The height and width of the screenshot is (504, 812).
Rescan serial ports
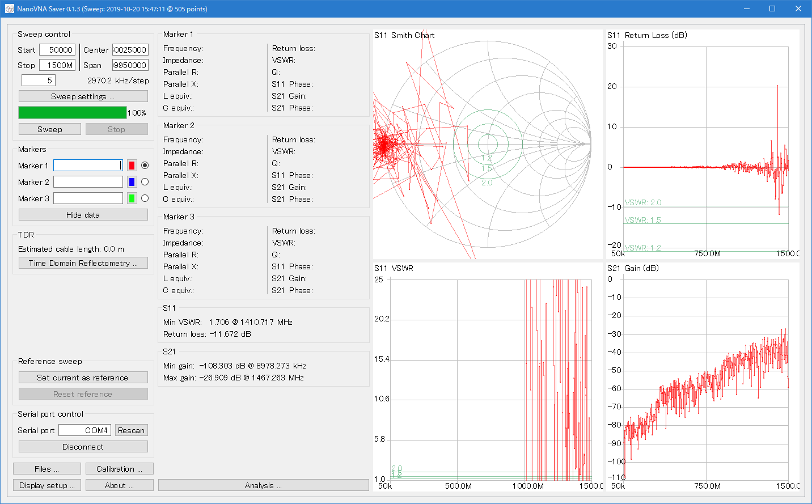[x=132, y=430]
